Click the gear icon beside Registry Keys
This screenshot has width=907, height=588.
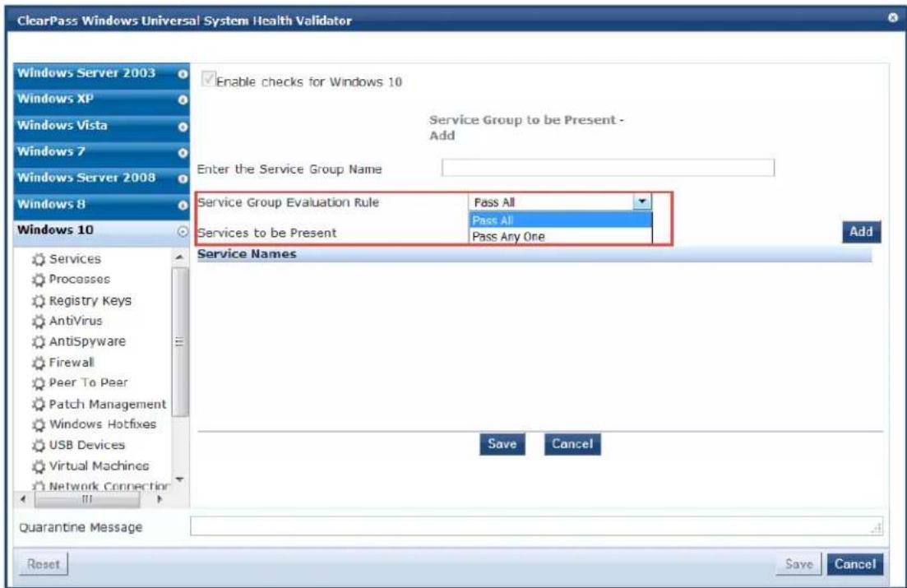coord(39,301)
